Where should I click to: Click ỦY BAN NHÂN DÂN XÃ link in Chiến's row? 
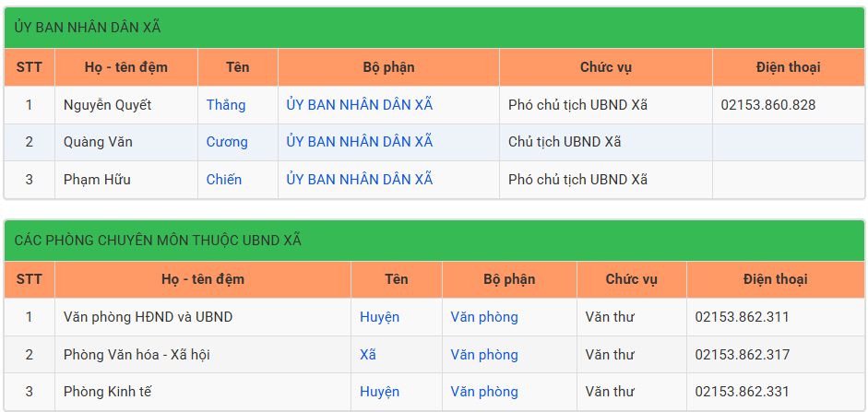coord(359,180)
